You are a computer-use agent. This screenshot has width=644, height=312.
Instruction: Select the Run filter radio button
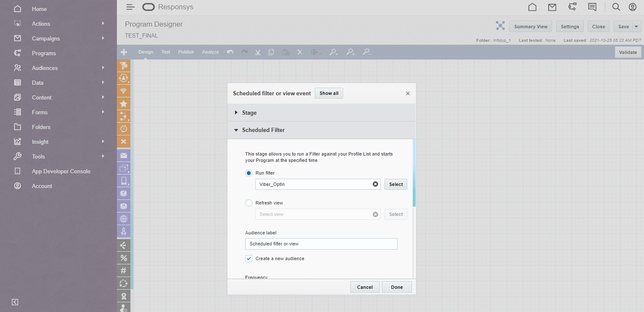pos(249,173)
